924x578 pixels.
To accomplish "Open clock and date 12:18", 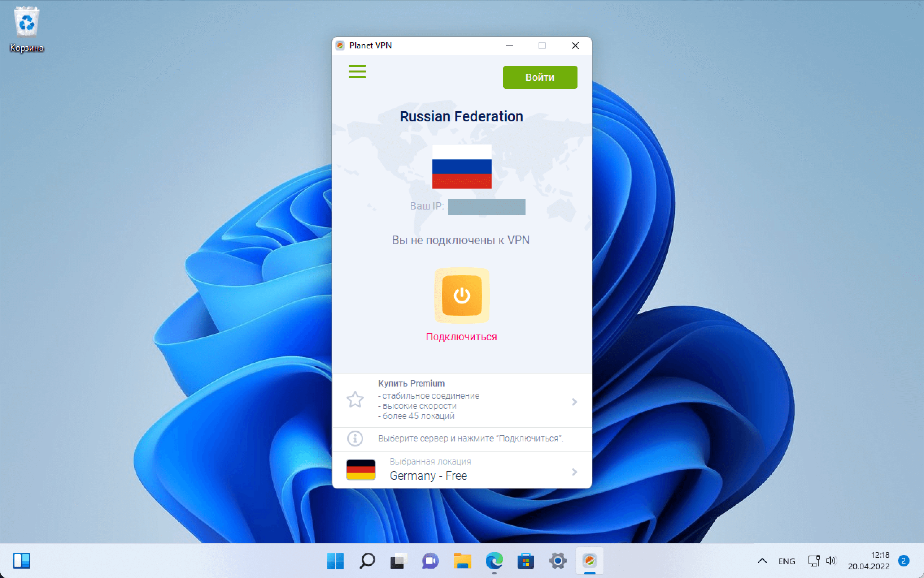I will (x=869, y=561).
